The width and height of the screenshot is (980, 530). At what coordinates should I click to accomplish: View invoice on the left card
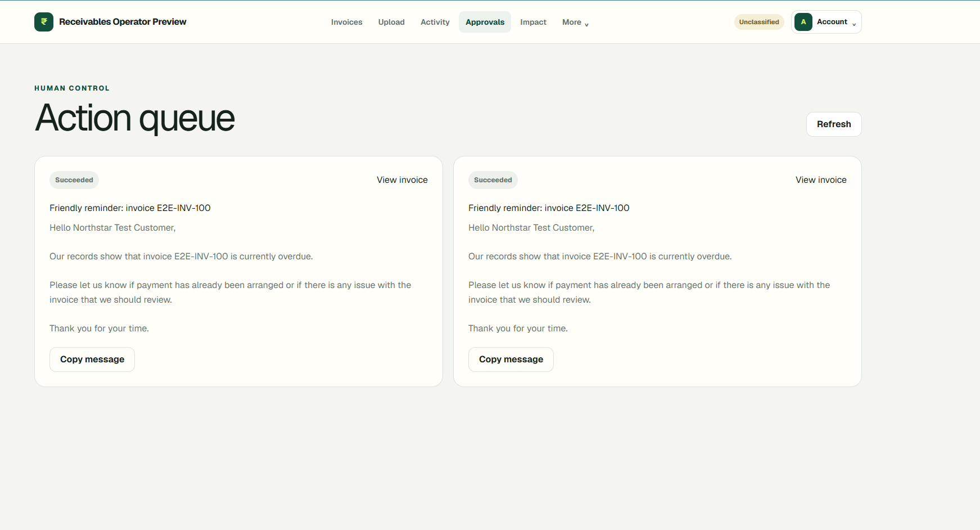[402, 180]
